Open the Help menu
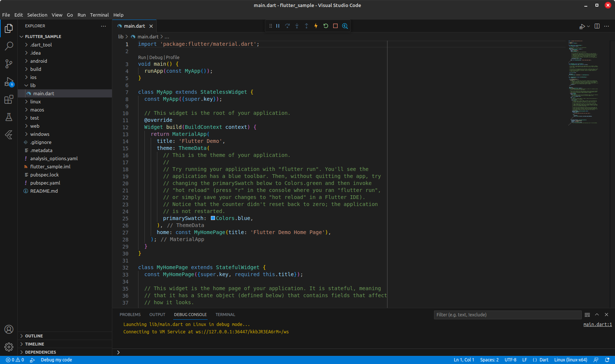Screen dimensions: 615x364 pyautogui.click(x=118, y=15)
